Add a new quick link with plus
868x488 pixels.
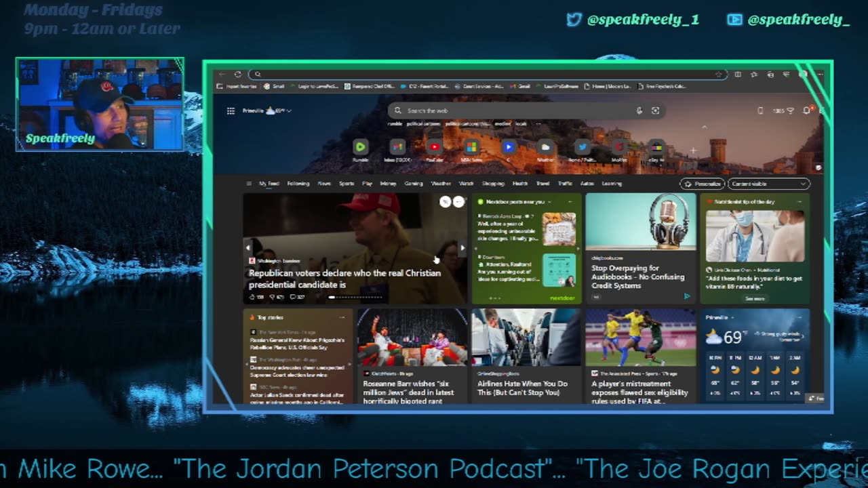click(693, 150)
